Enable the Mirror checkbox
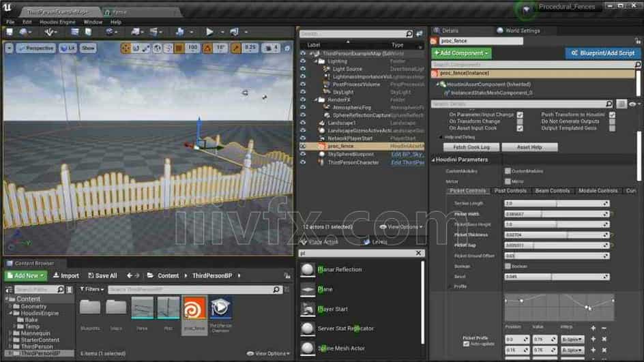The image size is (644, 362). 508,181
